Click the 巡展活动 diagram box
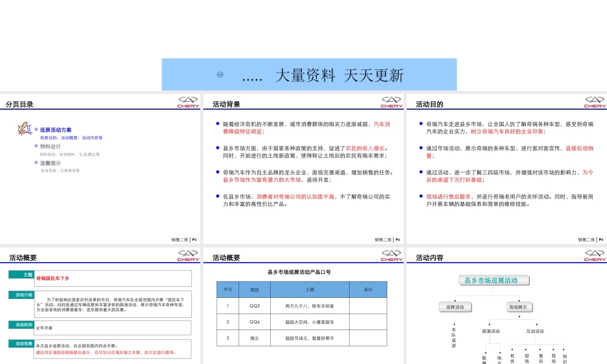Screen dimensions: 607x364 tap(455, 307)
